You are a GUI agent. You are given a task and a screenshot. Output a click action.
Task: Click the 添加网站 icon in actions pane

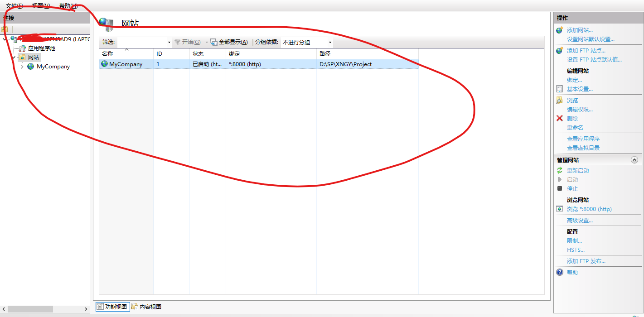pos(558,30)
